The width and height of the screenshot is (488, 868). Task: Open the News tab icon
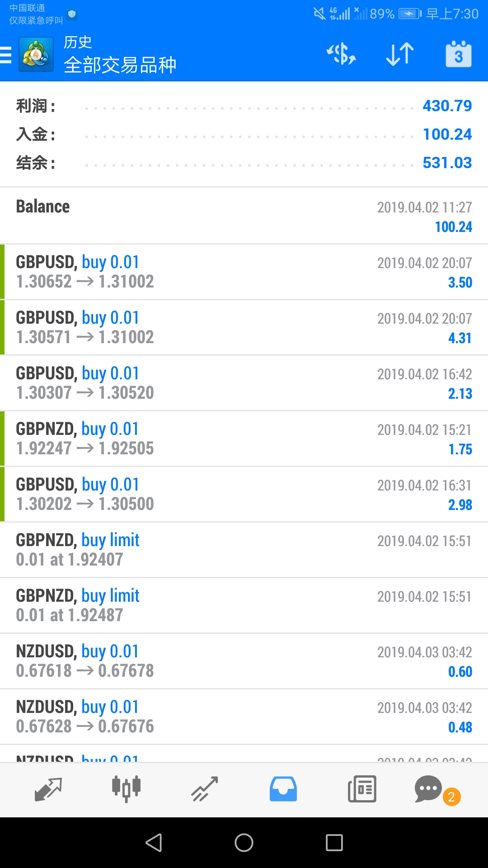[362, 789]
